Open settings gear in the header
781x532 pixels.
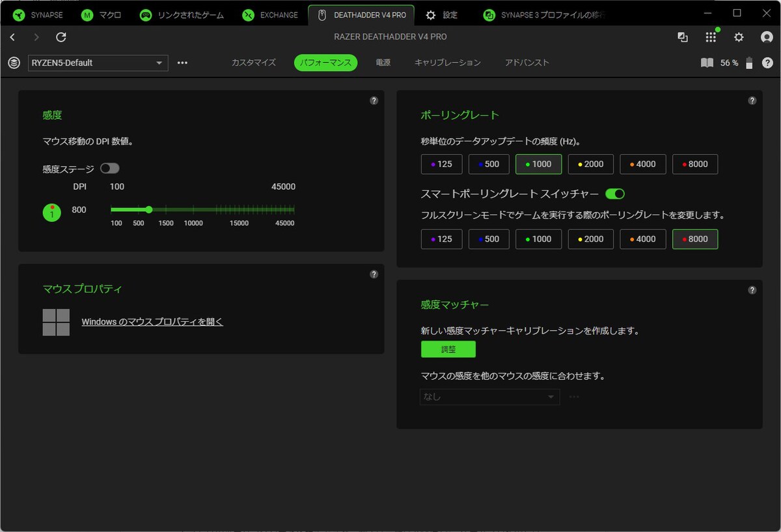click(739, 37)
